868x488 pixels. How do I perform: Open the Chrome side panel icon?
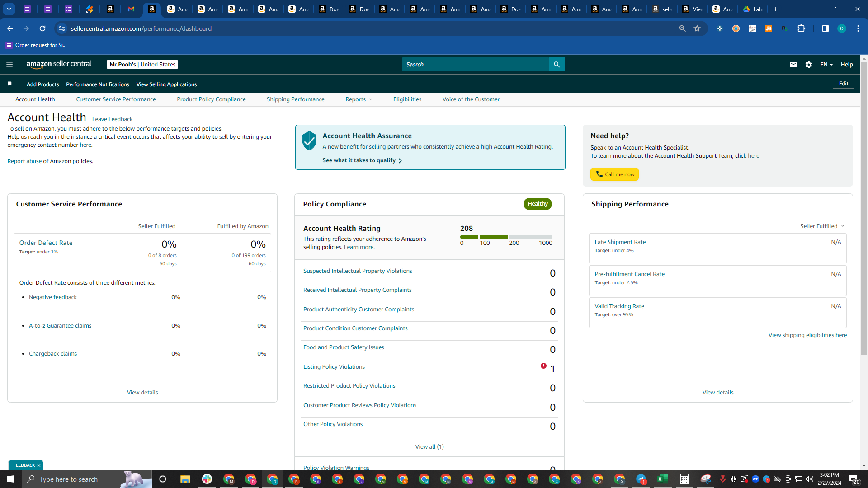coord(825,28)
